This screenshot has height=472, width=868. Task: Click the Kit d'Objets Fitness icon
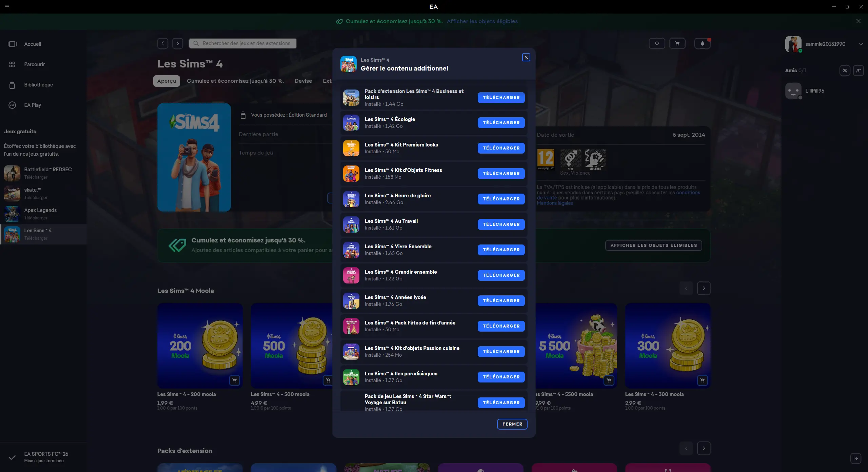click(x=351, y=174)
